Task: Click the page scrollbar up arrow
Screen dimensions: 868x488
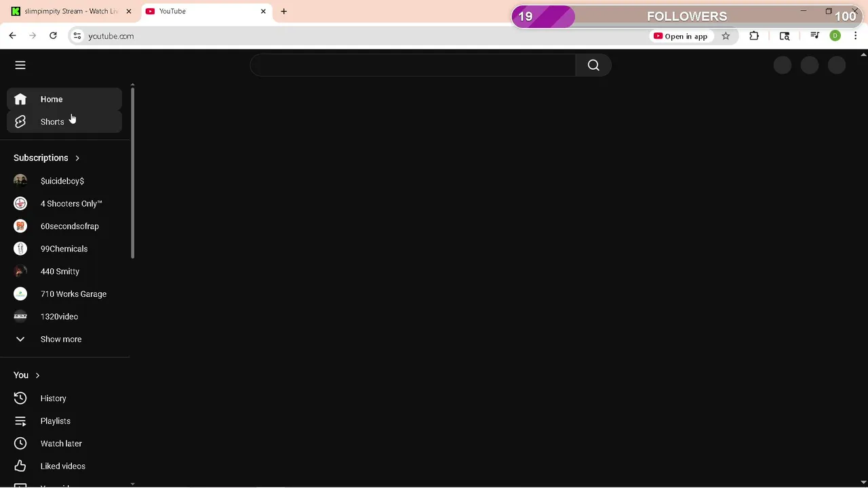Action: click(863, 54)
